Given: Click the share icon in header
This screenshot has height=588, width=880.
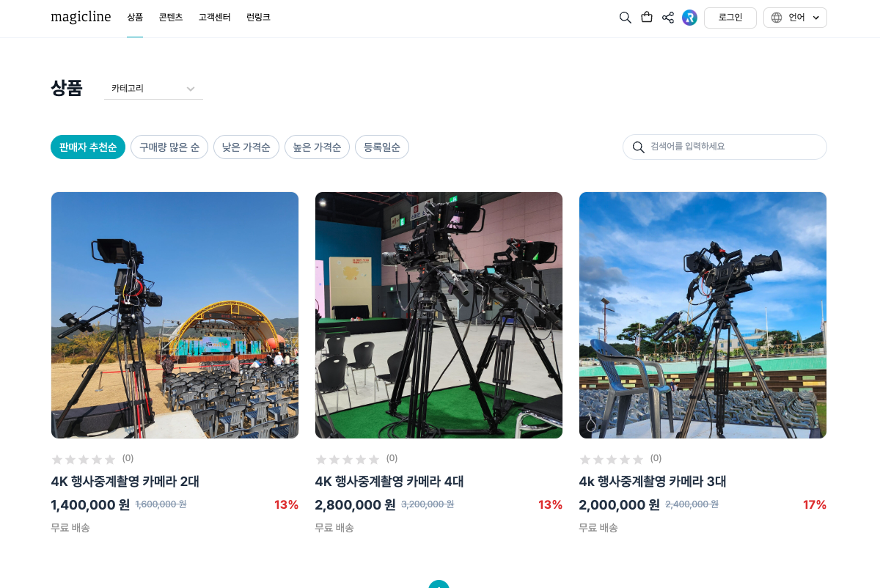Looking at the screenshot, I should [668, 18].
